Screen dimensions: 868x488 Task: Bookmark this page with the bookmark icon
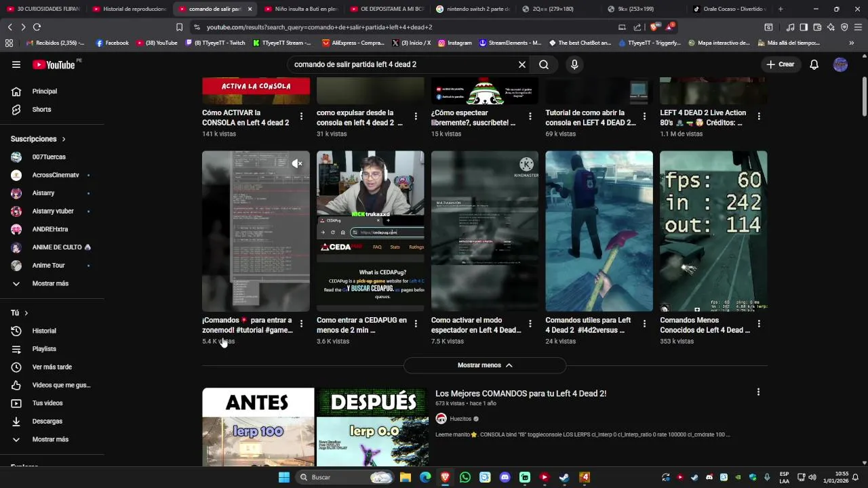[x=179, y=27]
